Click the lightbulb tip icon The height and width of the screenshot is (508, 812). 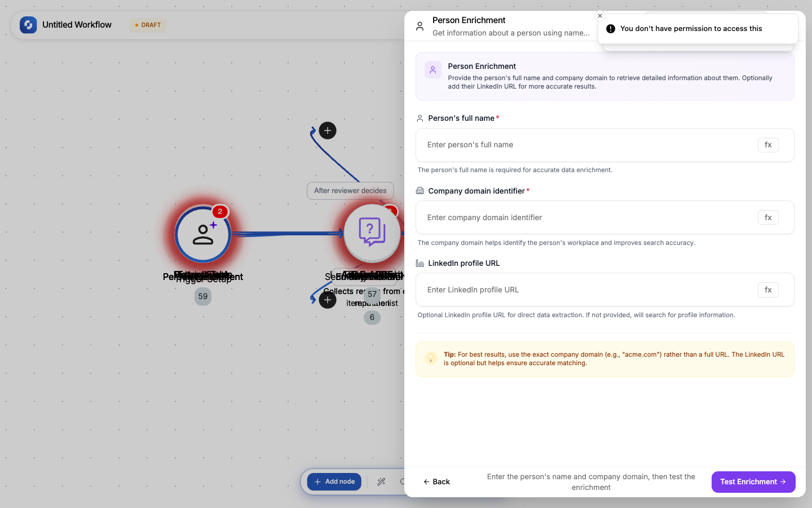[x=431, y=358]
